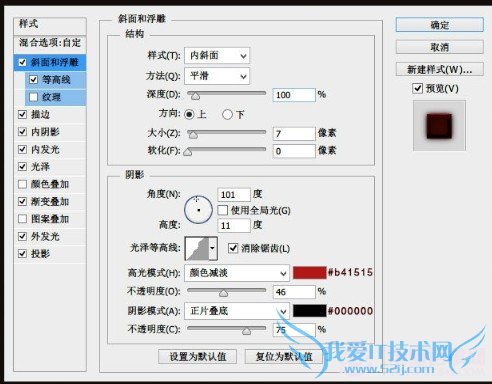This screenshot has width=492, height=384.
Task: Click the 深度(D) slider handle
Action: coord(195,96)
